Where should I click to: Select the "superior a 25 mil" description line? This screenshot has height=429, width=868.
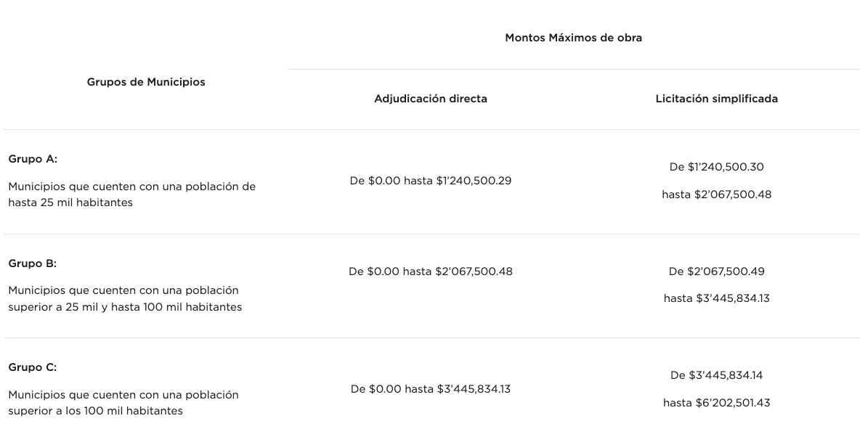(x=125, y=307)
